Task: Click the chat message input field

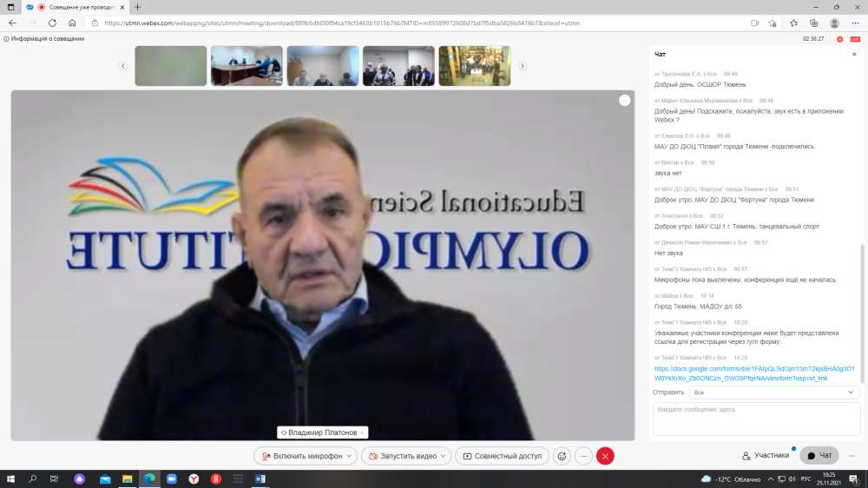Action: 756,419
